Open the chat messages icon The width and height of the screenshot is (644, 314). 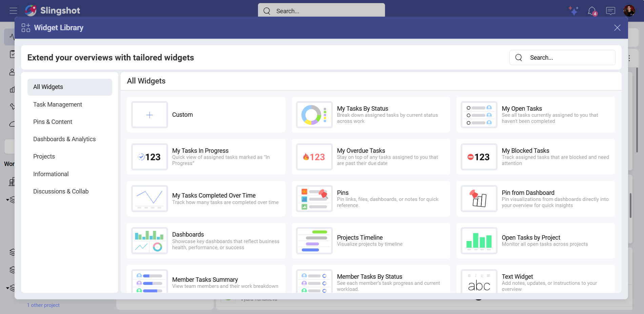610,11
